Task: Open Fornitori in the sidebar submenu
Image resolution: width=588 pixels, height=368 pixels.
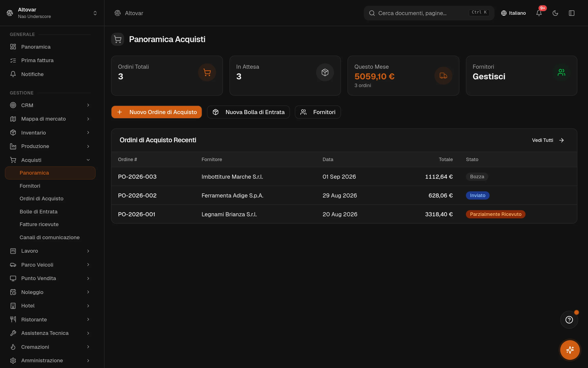Action: click(50, 186)
